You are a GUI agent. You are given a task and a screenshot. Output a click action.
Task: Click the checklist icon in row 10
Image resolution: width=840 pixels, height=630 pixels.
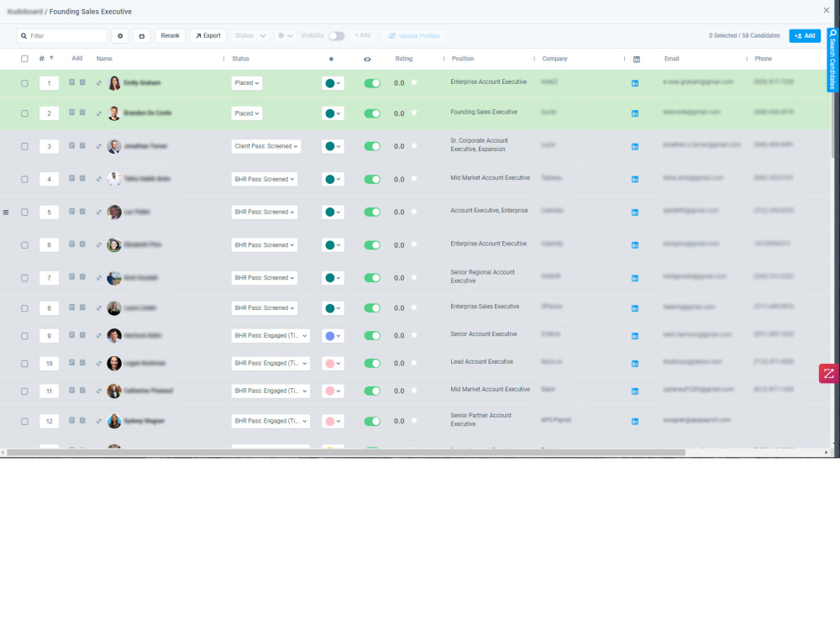click(82, 363)
